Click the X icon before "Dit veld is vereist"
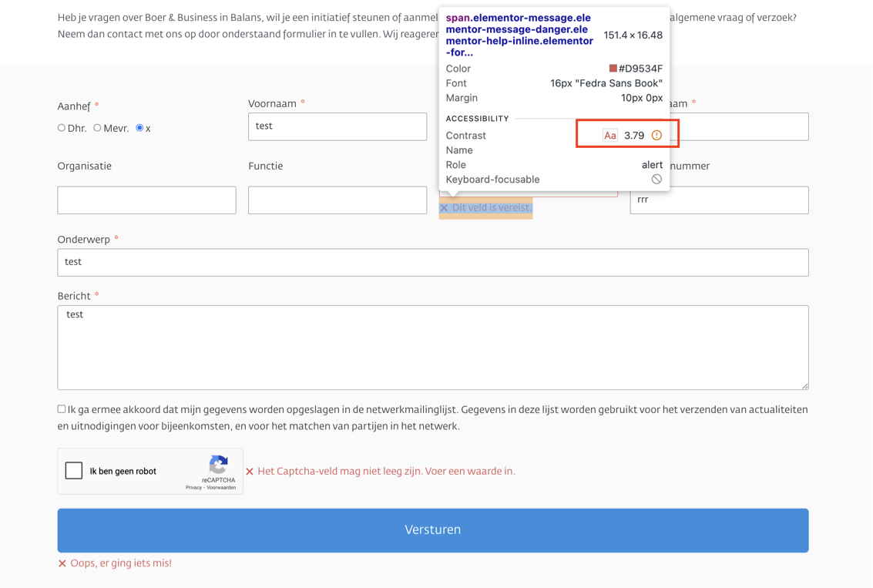 point(444,208)
